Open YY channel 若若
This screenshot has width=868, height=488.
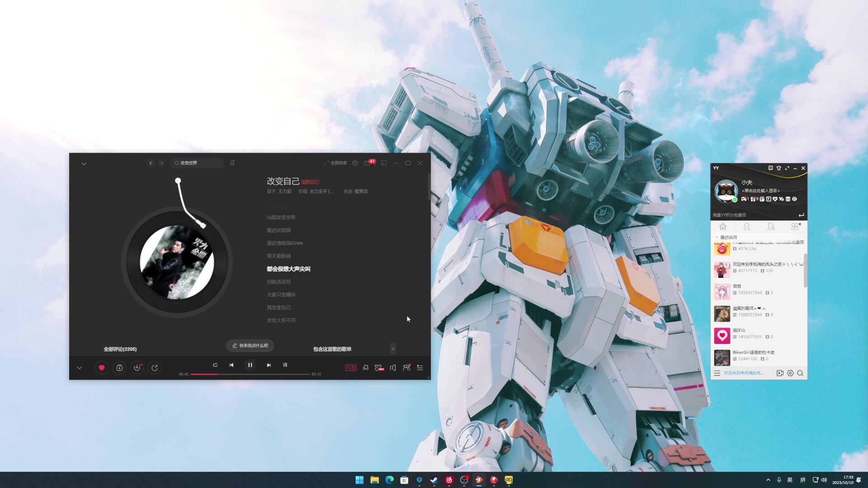coord(759,292)
